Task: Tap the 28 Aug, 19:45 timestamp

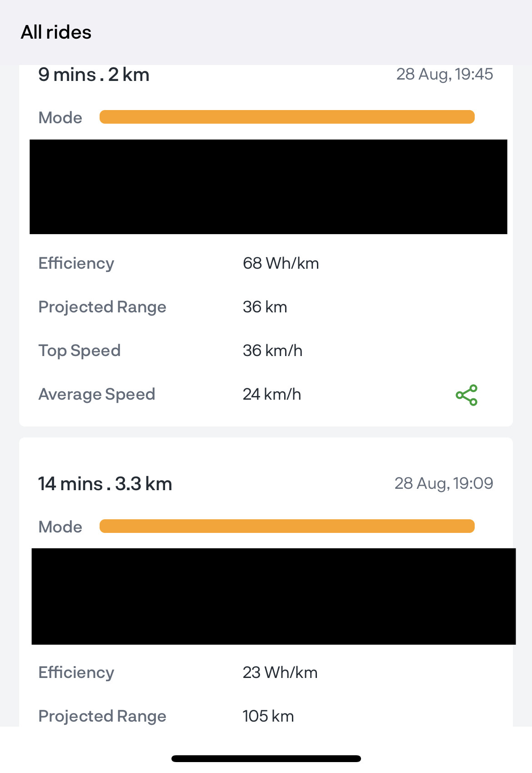Action: click(445, 74)
